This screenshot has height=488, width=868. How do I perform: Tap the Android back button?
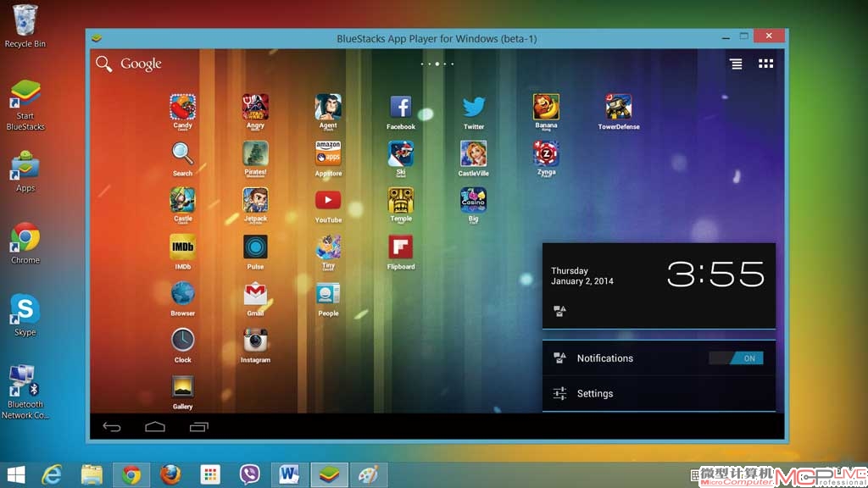point(112,427)
